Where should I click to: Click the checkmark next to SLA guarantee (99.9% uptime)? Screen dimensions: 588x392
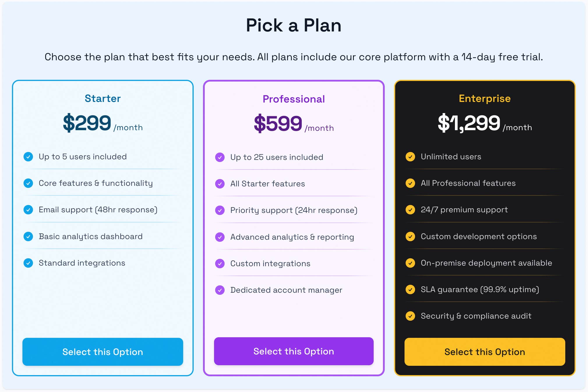[411, 289]
